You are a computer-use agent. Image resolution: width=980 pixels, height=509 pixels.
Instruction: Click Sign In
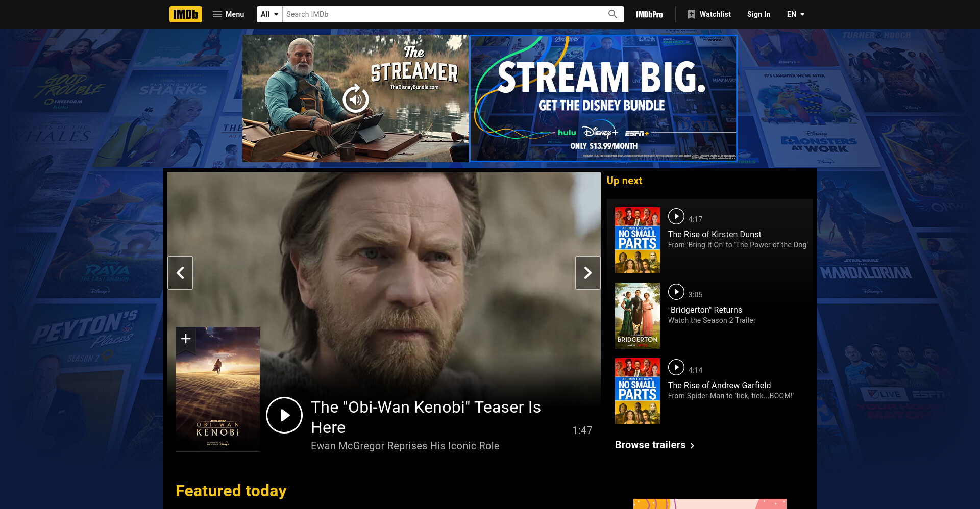758,14
